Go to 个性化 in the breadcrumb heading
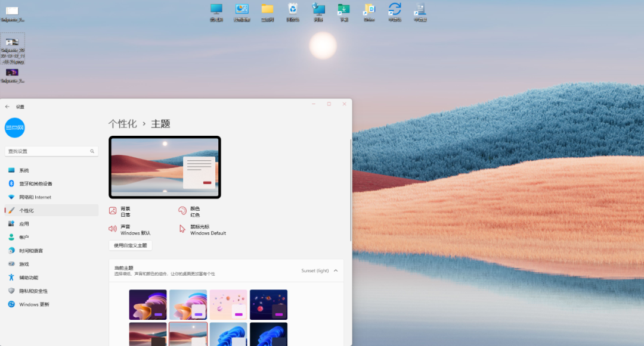 [x=123, y=123]
